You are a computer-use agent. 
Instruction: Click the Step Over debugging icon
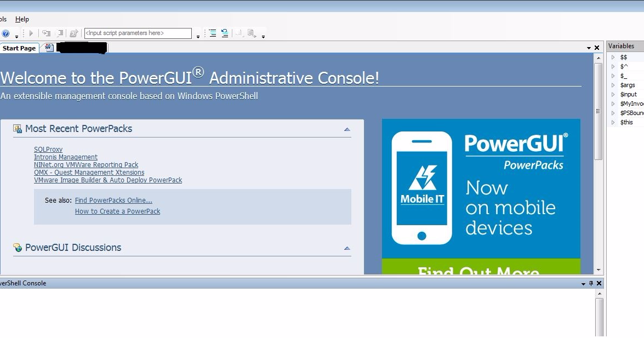(x=60, y=33)
